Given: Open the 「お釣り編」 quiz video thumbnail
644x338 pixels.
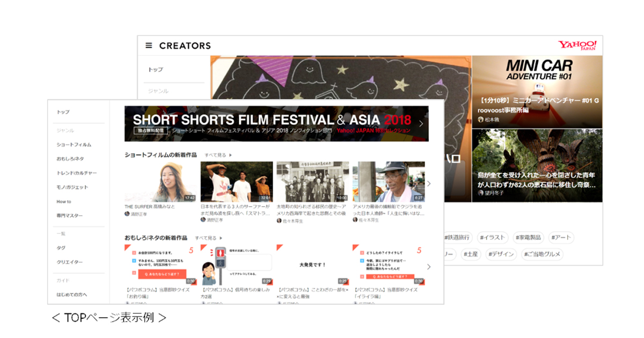Looking at the screenshot, I should (160, 264).
